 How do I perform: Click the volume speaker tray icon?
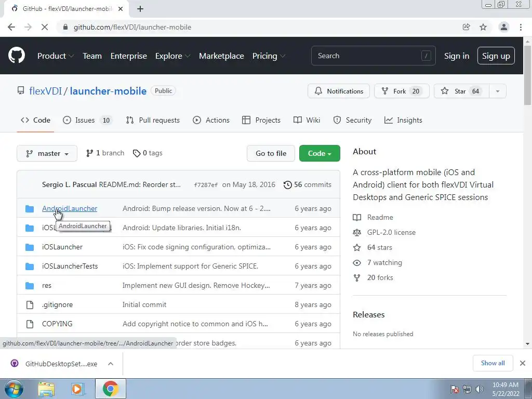(480, 389)
